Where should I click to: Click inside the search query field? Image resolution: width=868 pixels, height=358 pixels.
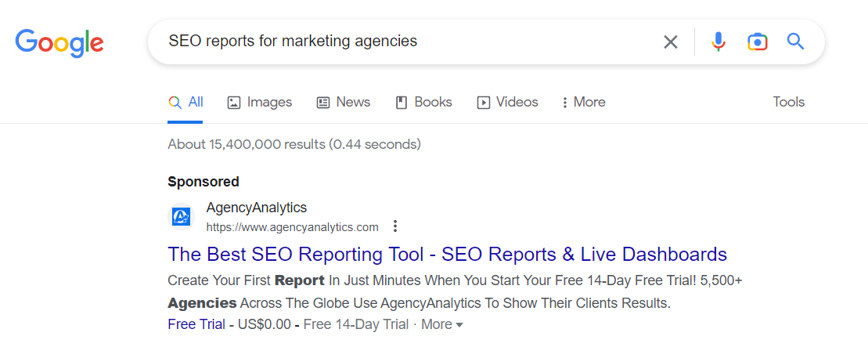click(409, 41)
